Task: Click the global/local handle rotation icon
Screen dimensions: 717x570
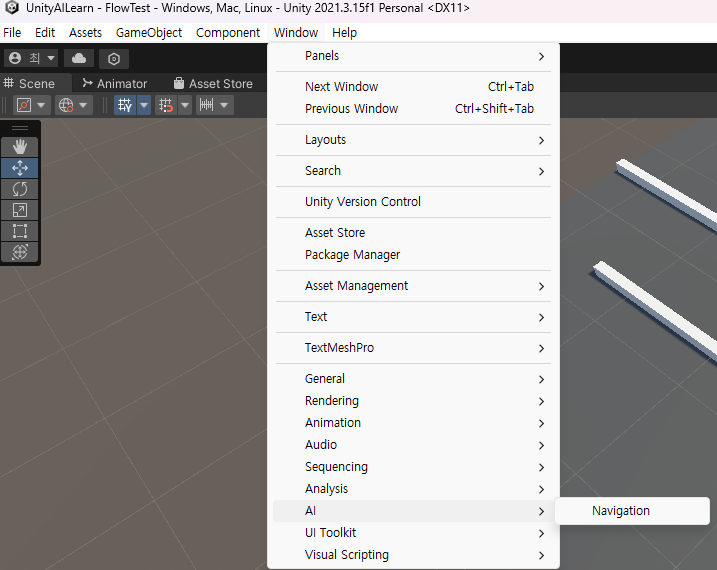Action: click(x=66, y=105)
